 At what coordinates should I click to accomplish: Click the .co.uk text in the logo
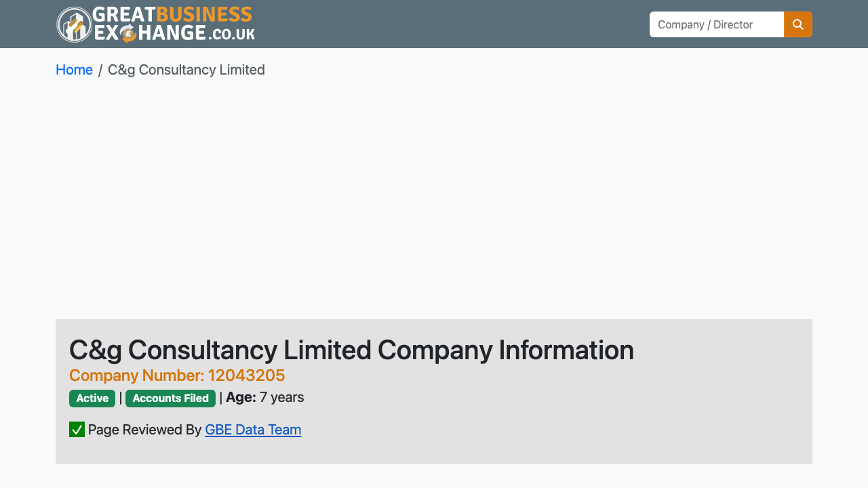232,34
